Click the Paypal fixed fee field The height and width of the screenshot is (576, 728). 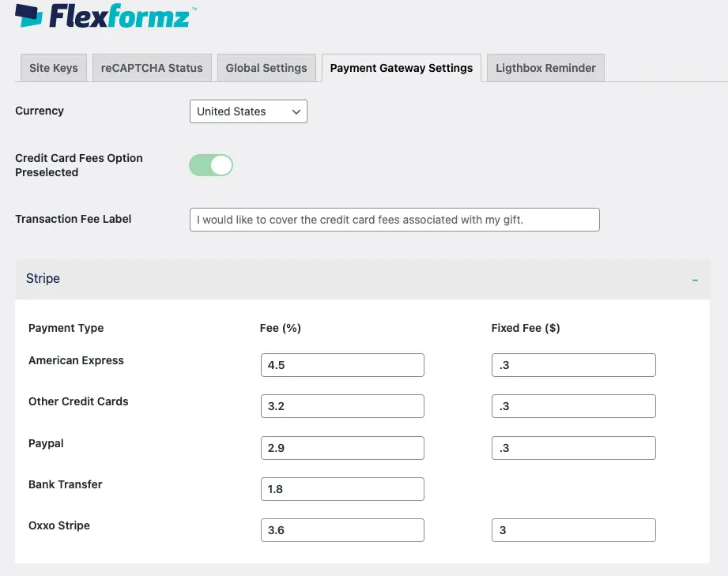pos(573,448)
